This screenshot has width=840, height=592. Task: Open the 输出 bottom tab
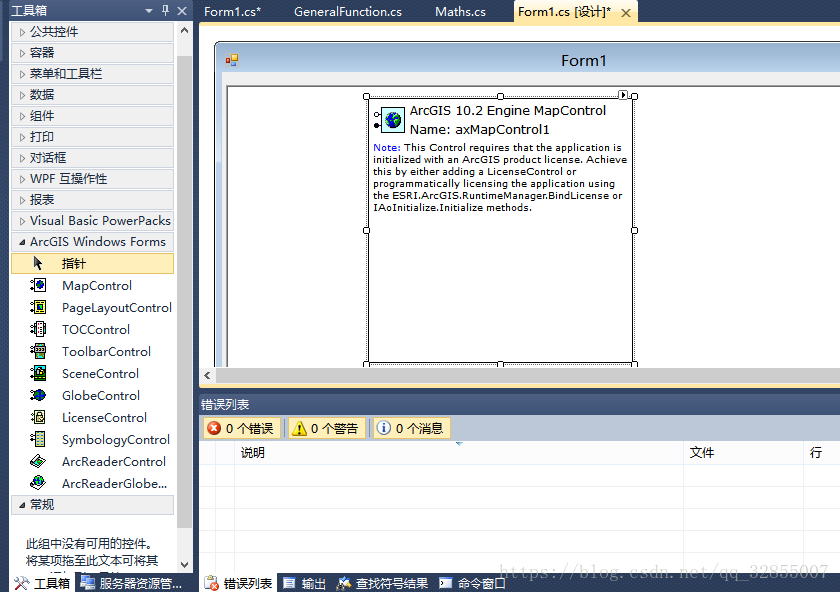click(x=304, y=583)
